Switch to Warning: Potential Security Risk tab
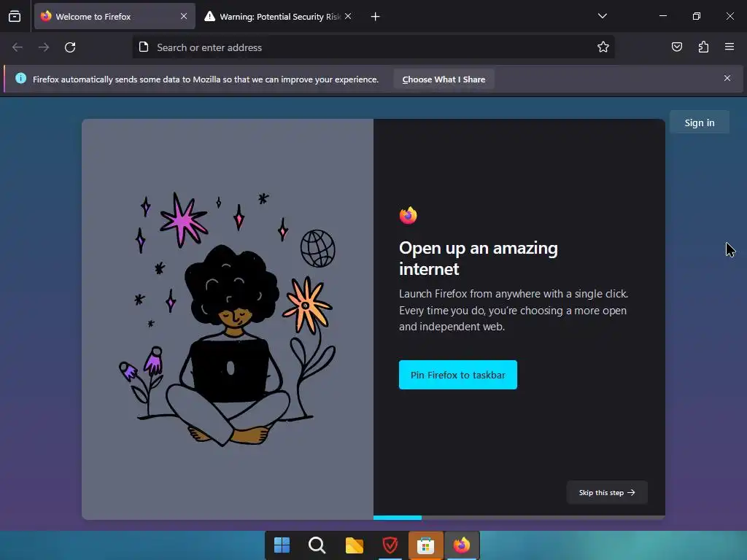The height and width of the screenshot is (560, 747). click(x=279, y=16)
